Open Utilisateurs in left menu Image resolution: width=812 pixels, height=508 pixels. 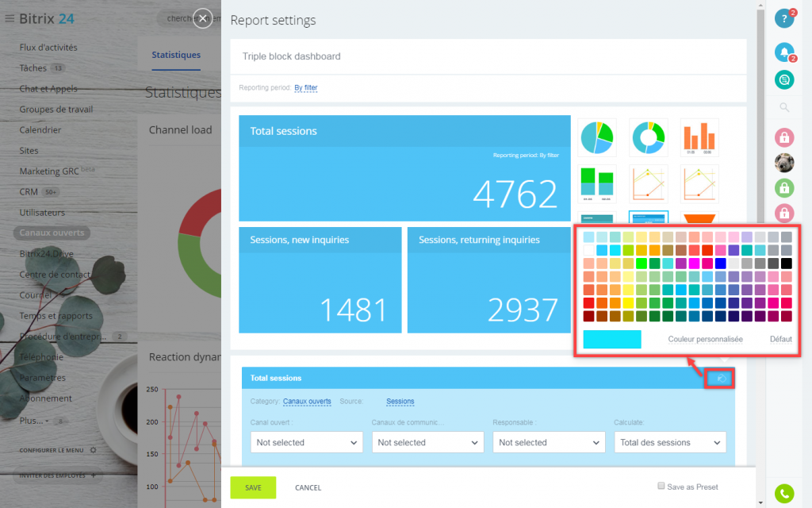[x=42, y=213]
